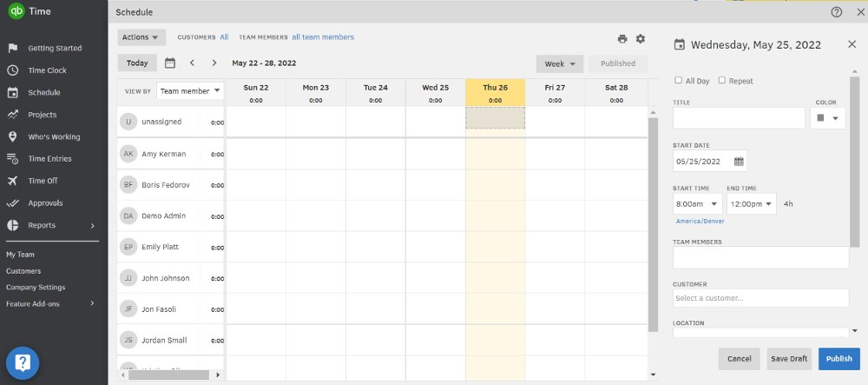The height and width of the screenshot is (385, 868).
Task: Open the Start Date calendar icon
Action: point(739,161)
